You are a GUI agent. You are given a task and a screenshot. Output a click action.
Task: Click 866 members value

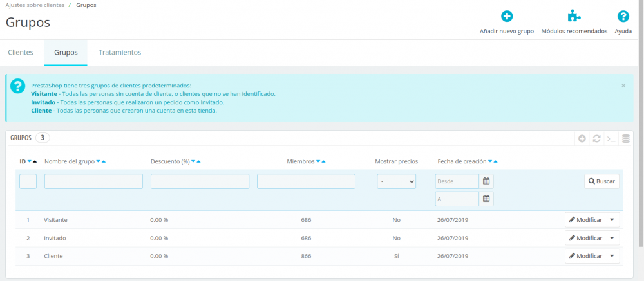point(306,256)
